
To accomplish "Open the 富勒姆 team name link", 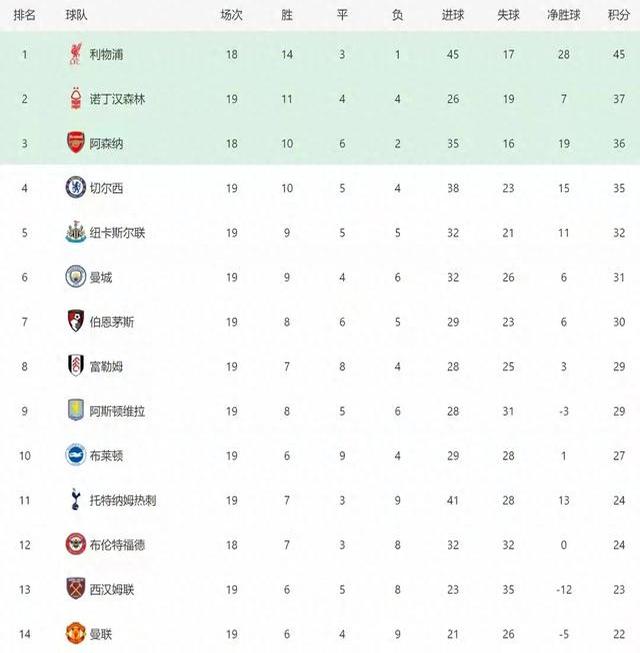I will (x=107, y=367).
